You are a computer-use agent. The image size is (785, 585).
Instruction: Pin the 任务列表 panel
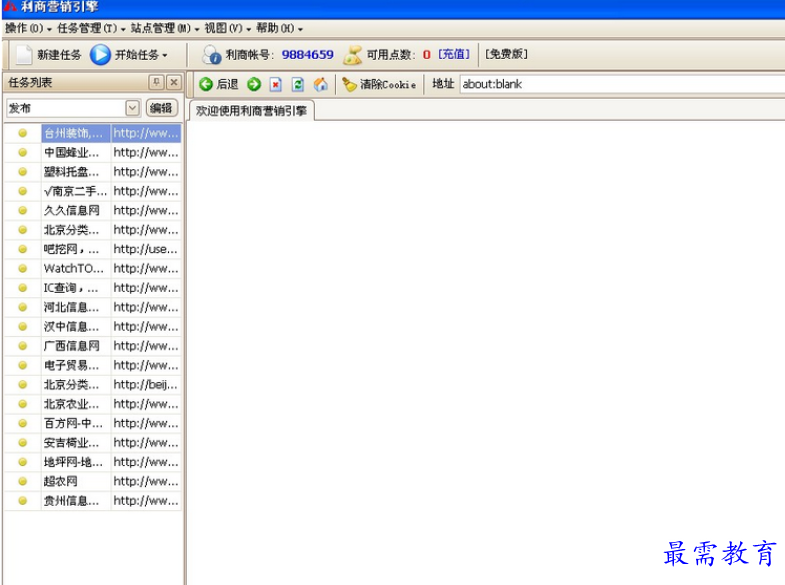156,82
